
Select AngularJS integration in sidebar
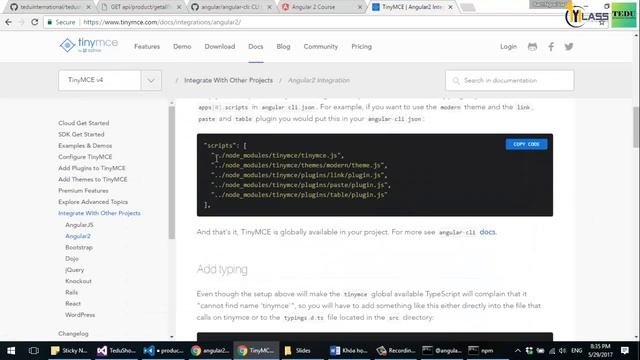(79, 225)
